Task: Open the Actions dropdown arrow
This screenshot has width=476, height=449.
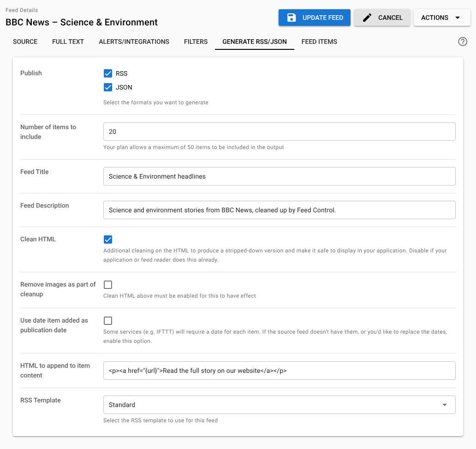Action: coord(458,18)
